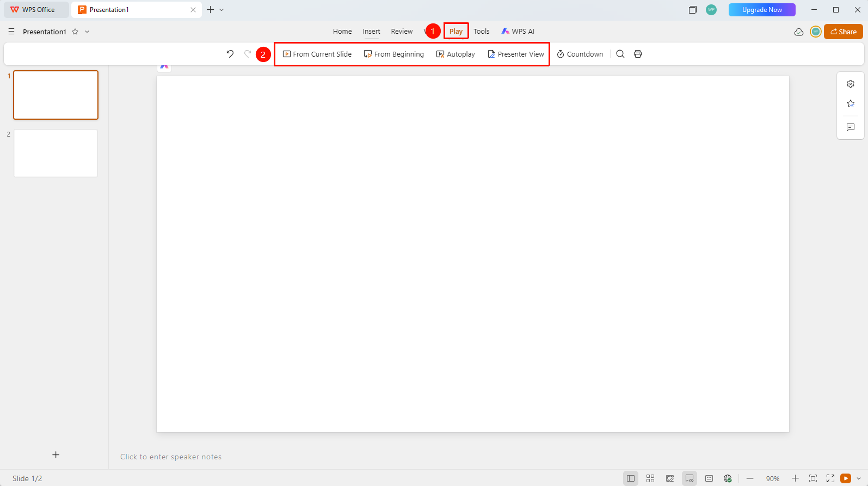
Task: Expand the slideshow options dropdown arrow
Action: coord(859,478)
